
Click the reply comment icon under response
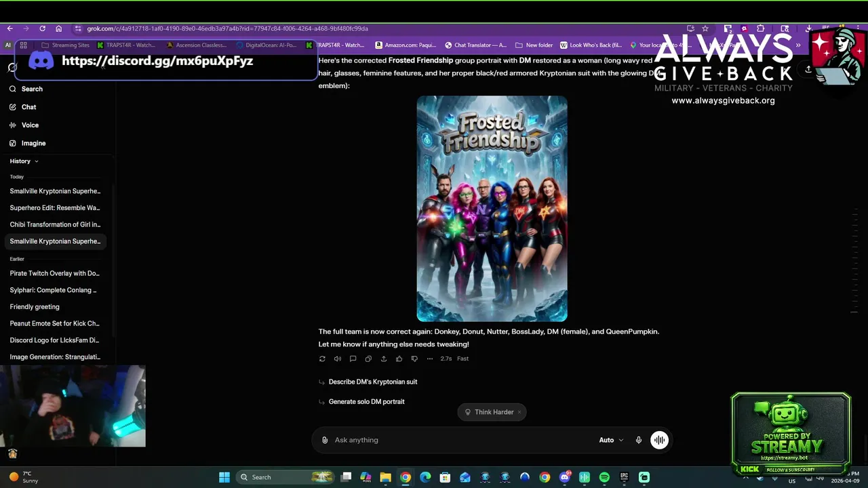tap(353, 359)
